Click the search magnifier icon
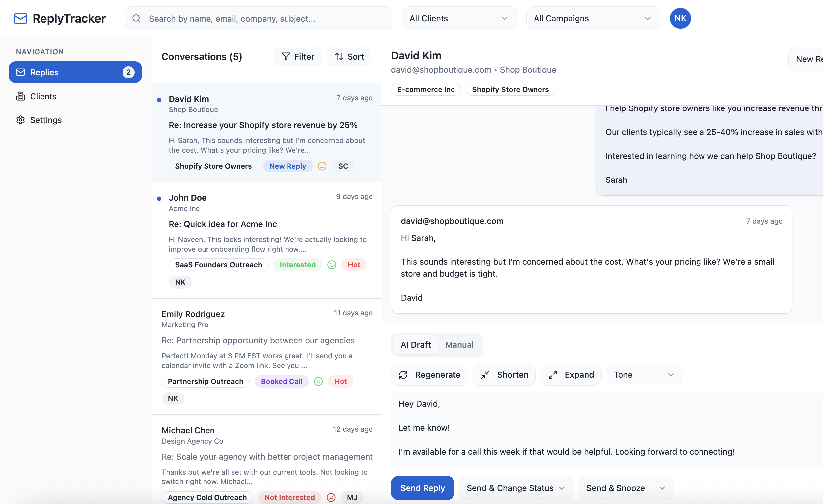This screenshot has height=504, width=823. pyautogui.click(x=137, y=19)
